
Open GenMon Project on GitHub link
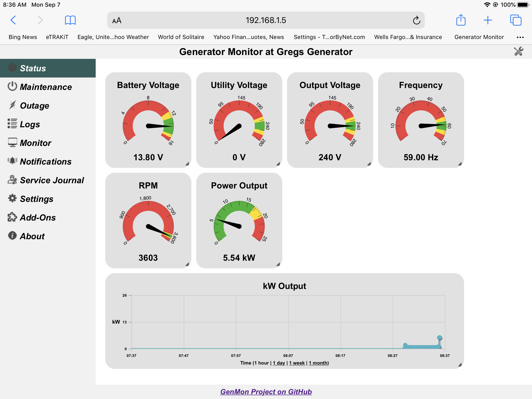click(266, 392)
